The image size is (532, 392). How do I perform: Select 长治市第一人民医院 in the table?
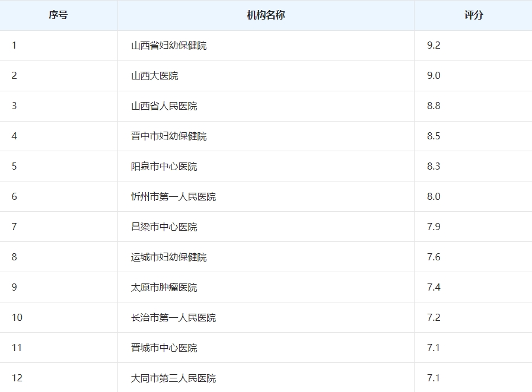[173, 318]
